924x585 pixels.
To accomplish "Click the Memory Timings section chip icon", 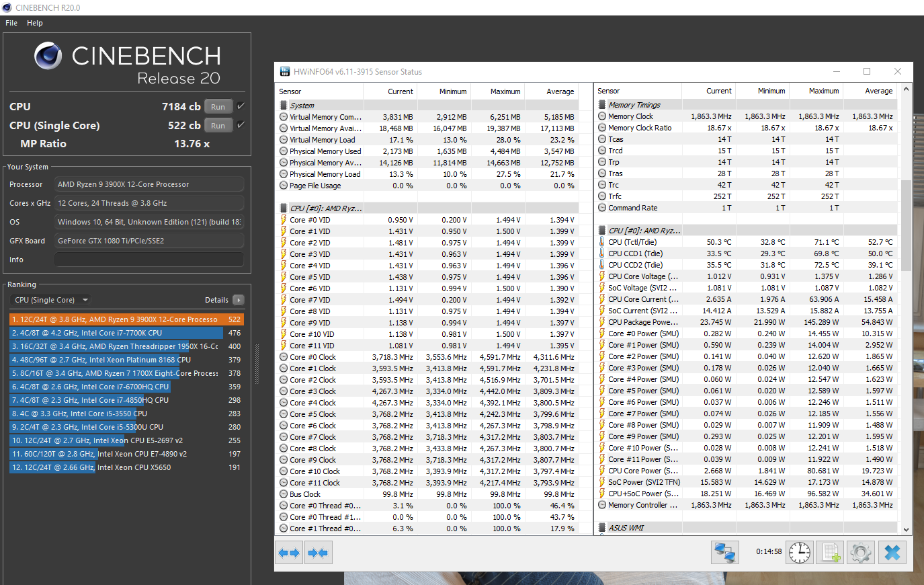I will coord(603,105).
